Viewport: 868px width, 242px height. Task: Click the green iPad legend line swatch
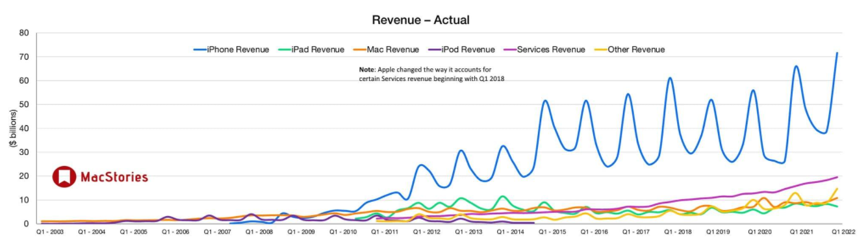click(x=284, y=50)
